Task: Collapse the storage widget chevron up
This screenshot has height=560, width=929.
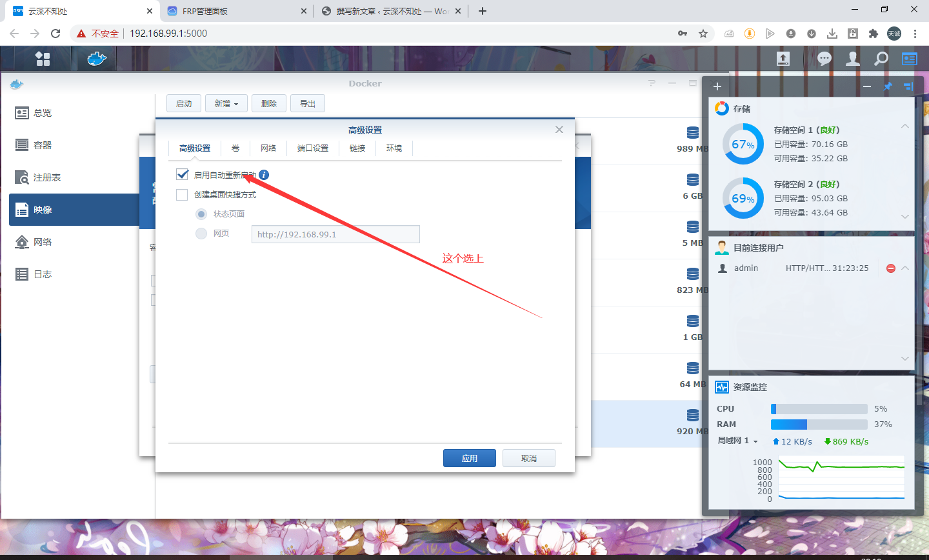Action: 904,126
